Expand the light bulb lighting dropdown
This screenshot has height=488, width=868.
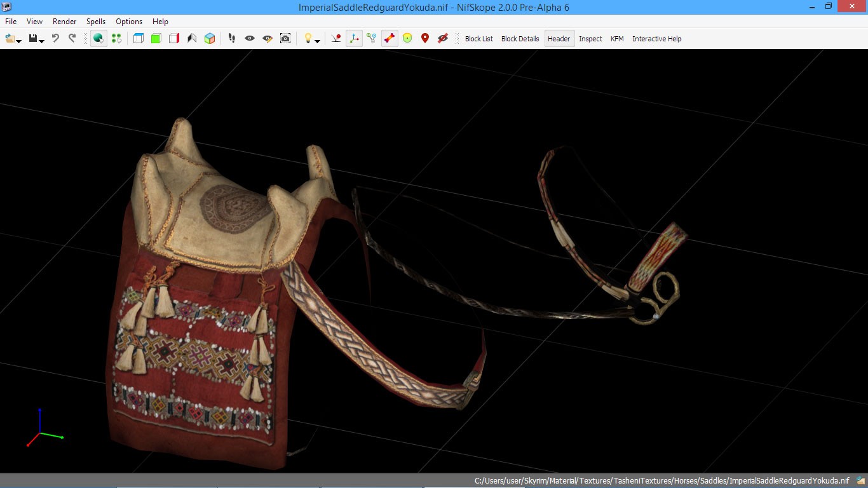click(x=318, y=41)
